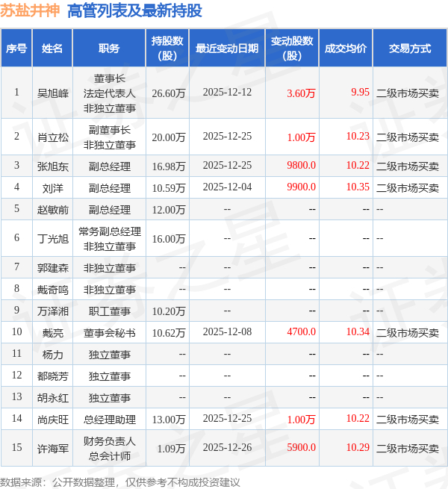Select the name 戴奇鸣
The width and height of the screenshot is (448, 489).
point(53,290)
